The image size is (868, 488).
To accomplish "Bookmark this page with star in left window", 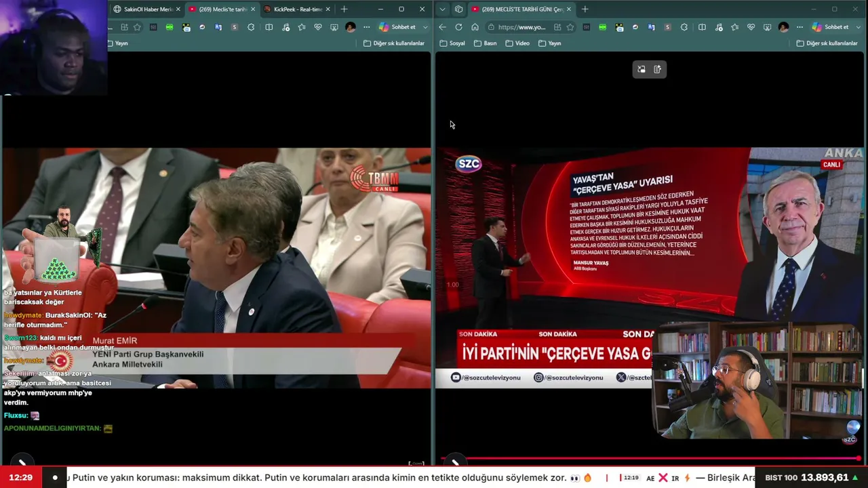I will click(137, 27).
